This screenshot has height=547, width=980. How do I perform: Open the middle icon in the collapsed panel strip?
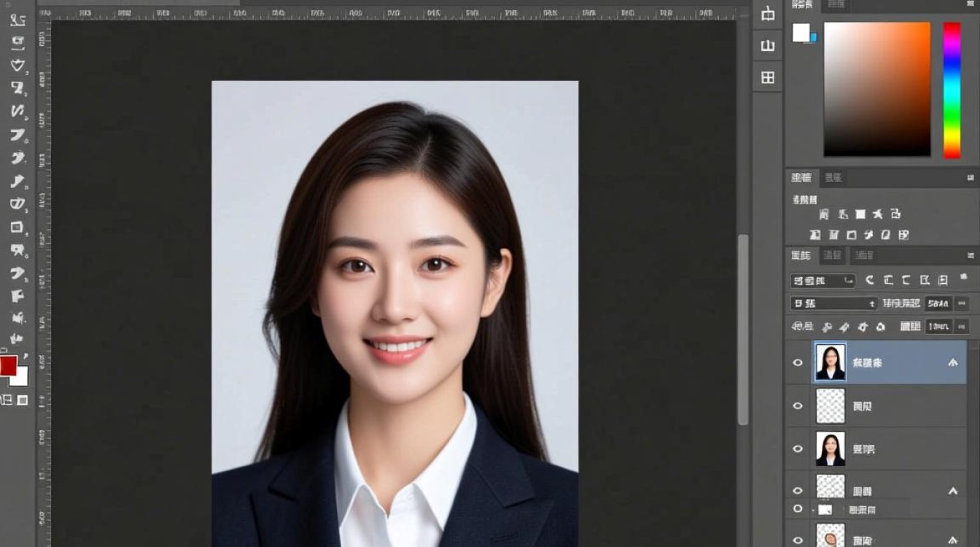pyautogui.click(x=768, y=46)
